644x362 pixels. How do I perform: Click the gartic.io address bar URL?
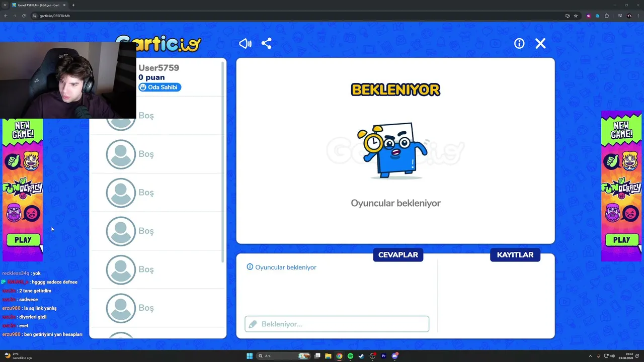[x=55, y=16]
